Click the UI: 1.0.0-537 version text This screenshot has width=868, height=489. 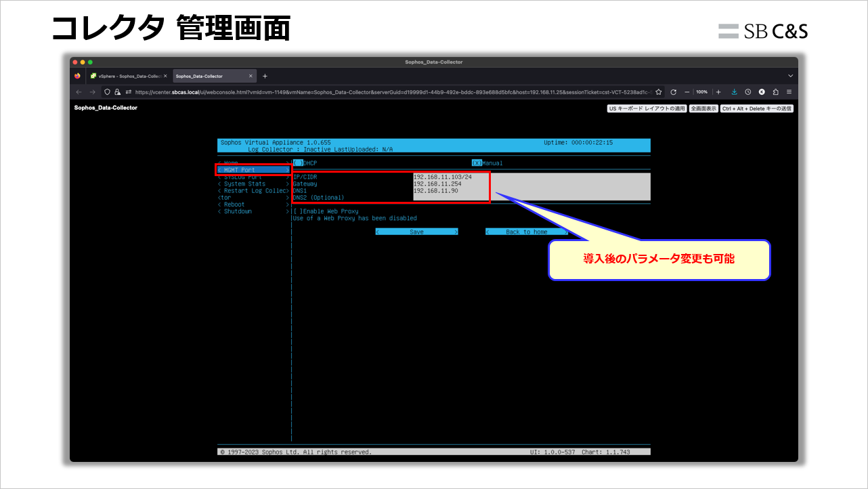pyautogui.click(x=553, y=452)
